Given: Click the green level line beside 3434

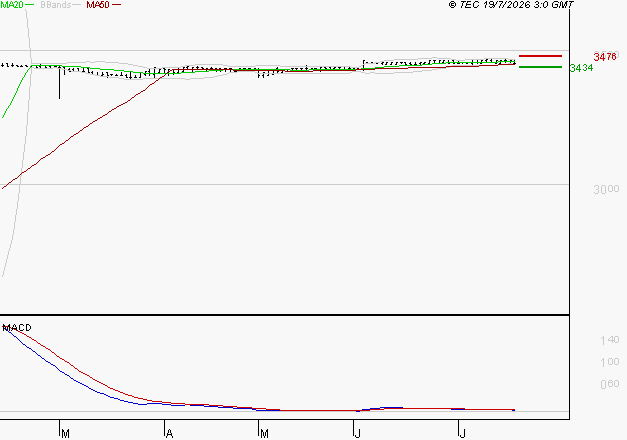Looking at the screenshot, I should [x=540, y=67].
